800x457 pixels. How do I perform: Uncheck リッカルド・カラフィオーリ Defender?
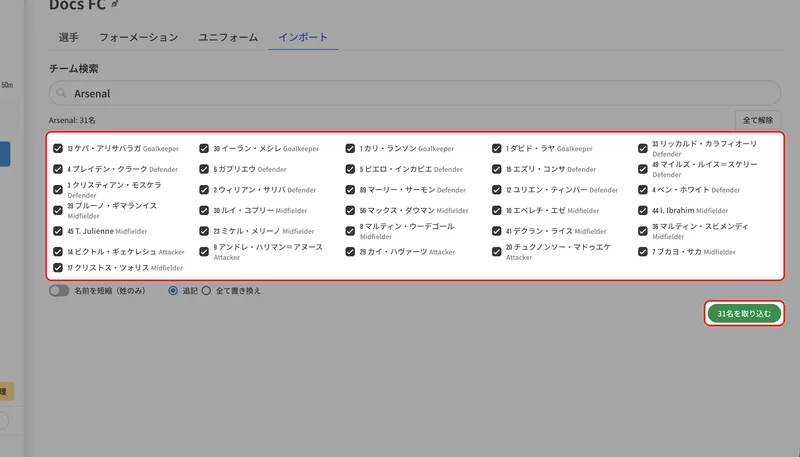(x=643, y=148)
